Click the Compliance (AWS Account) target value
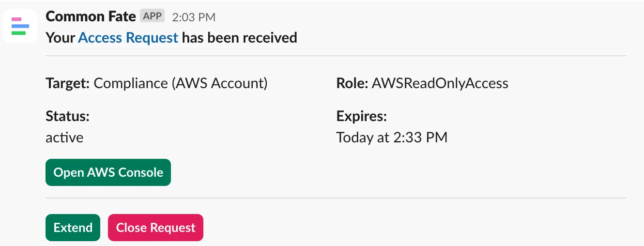 [181, 83]
